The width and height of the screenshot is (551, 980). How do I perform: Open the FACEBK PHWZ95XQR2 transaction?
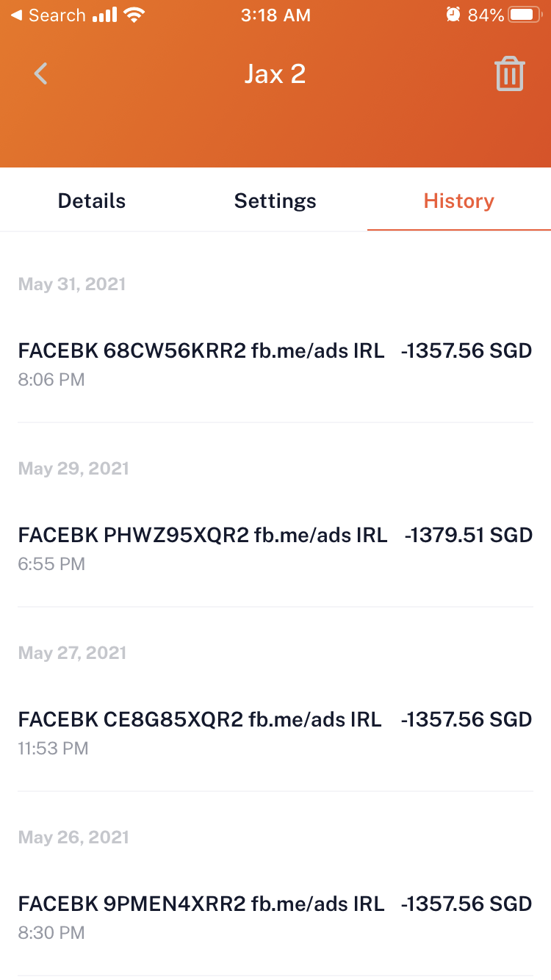click(x=203, y=536)
